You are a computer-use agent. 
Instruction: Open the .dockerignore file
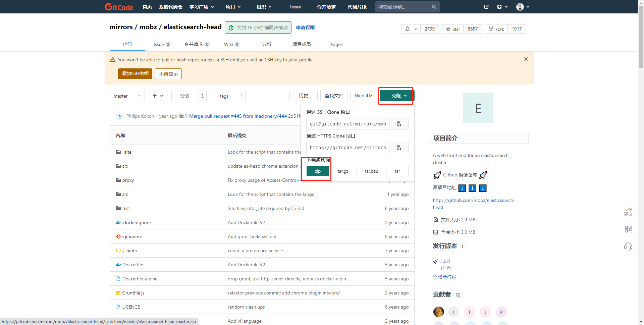(x=137, y=222)
